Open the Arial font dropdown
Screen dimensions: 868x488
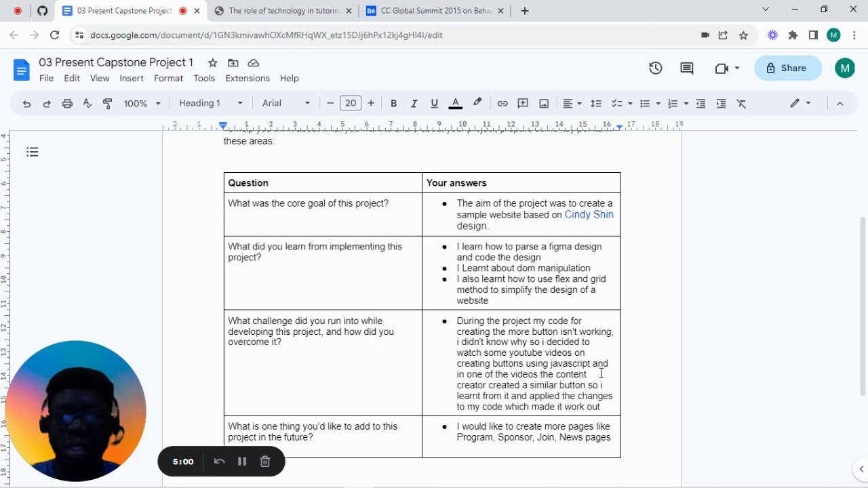(286, 104)
